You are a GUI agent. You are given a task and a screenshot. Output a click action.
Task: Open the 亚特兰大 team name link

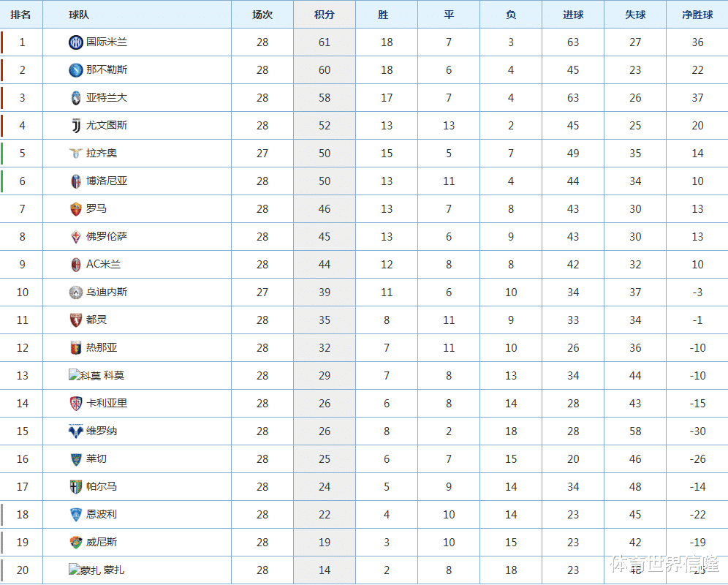coord(107,98)
